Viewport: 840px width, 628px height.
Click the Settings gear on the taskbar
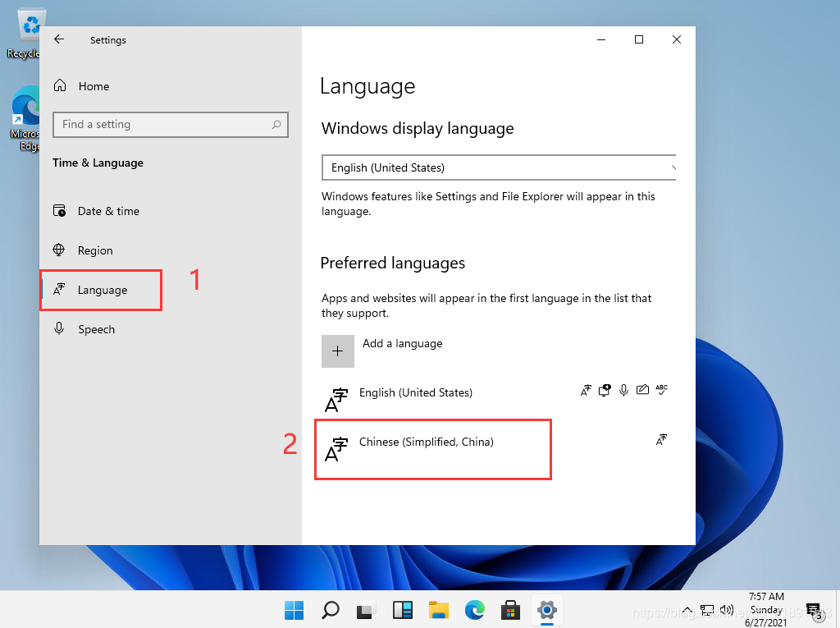[547, 610]
